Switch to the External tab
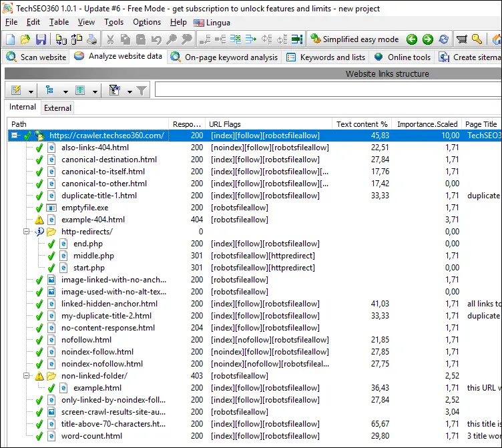The height and width of the screenshot is (448, 502). [x=57, y=108]
